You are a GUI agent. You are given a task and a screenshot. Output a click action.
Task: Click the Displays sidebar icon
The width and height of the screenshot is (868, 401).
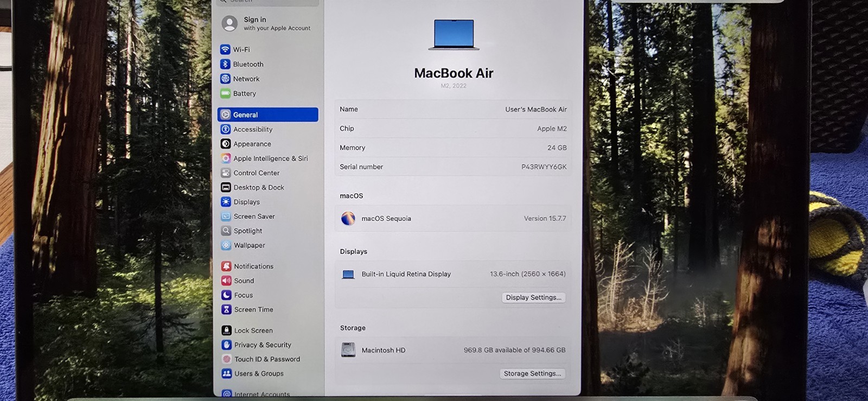226,202
